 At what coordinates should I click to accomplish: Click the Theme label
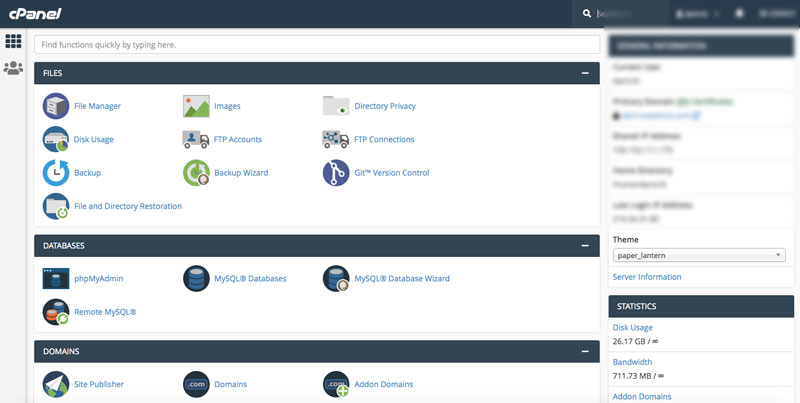[x=626, y=239]
